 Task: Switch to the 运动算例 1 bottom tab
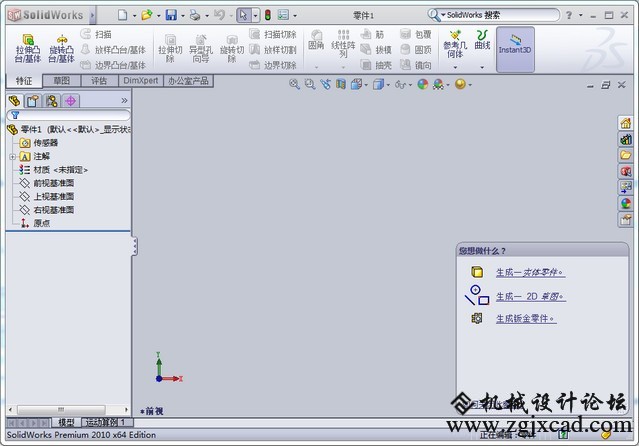pyautogui.click(x=105, y=422)
